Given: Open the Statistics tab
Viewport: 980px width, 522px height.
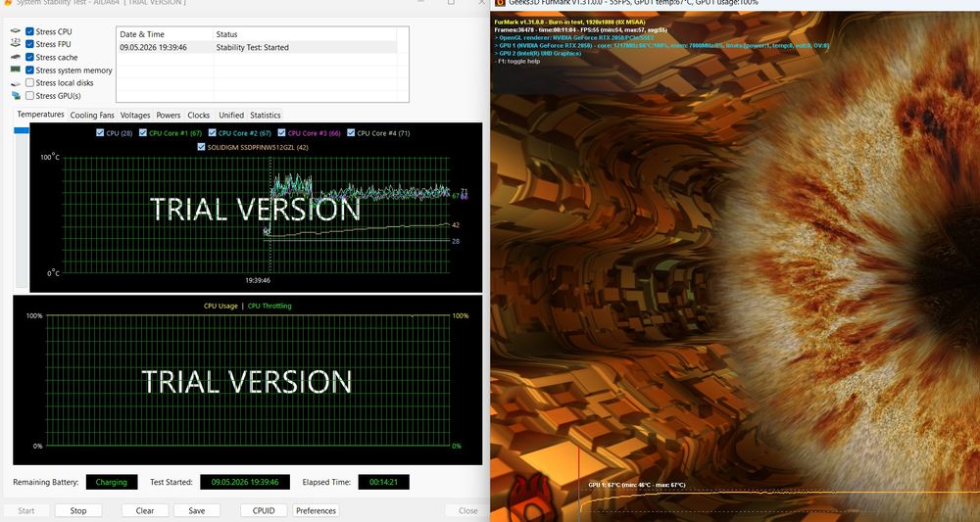Looking at the screenshot, I should click(265, 115).
